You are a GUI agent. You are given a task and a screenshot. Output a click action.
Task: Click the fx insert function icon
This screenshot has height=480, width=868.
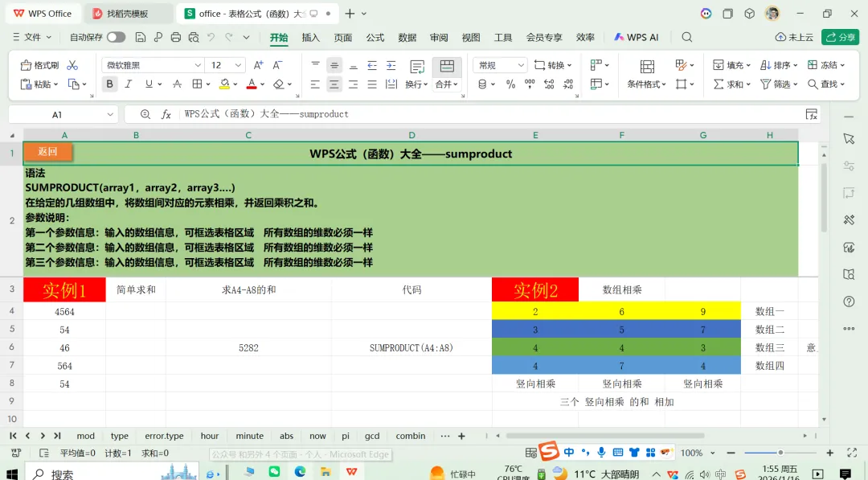[x=166, y=114]
